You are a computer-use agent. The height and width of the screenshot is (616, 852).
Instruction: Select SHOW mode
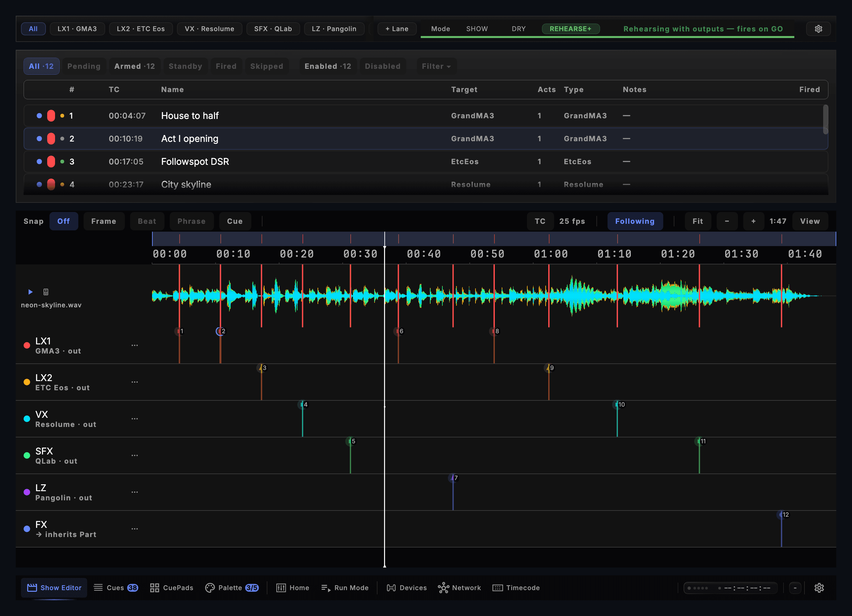(x=477, y=29)
